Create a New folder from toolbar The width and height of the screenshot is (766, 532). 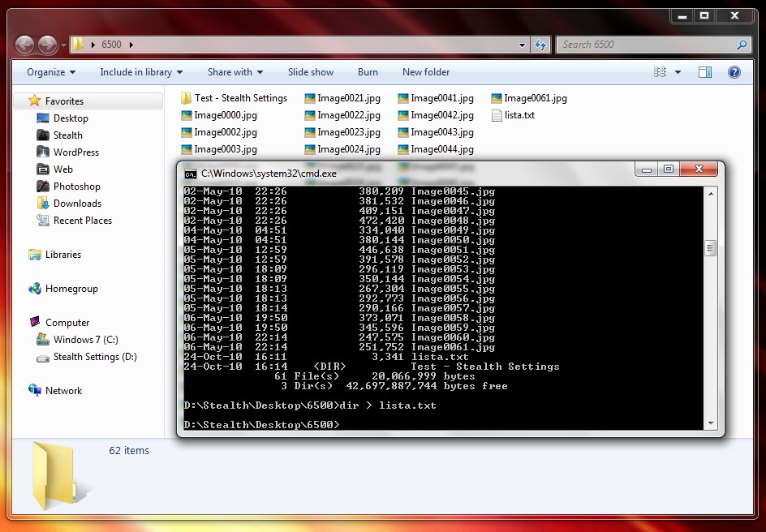point(426,72)
